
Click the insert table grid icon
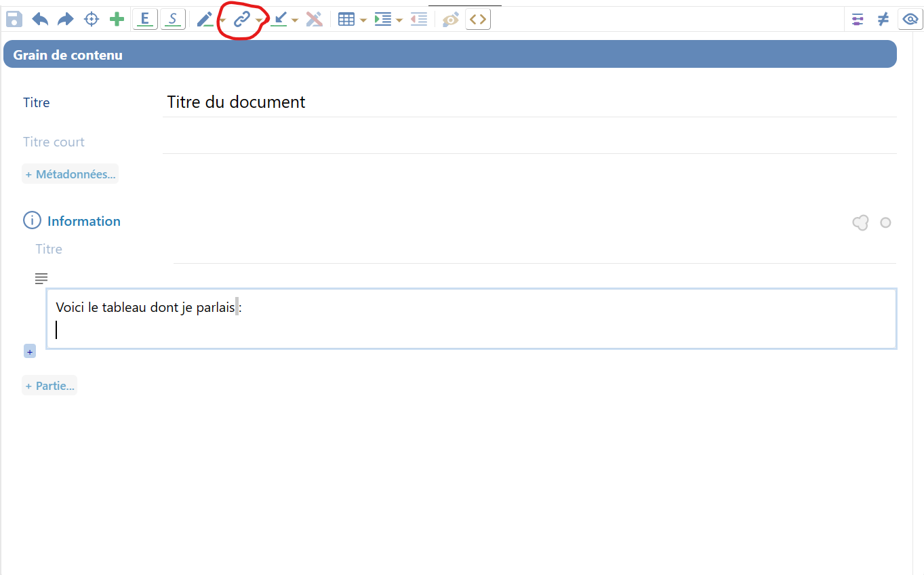346,20
